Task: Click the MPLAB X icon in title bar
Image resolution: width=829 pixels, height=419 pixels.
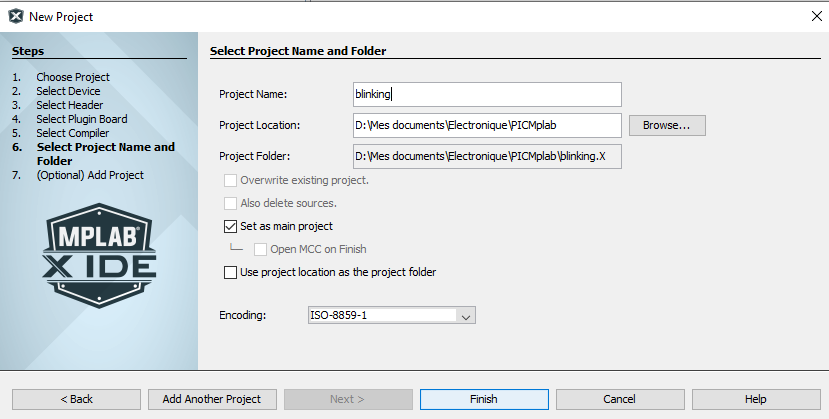Action: (x=15, y=16)
